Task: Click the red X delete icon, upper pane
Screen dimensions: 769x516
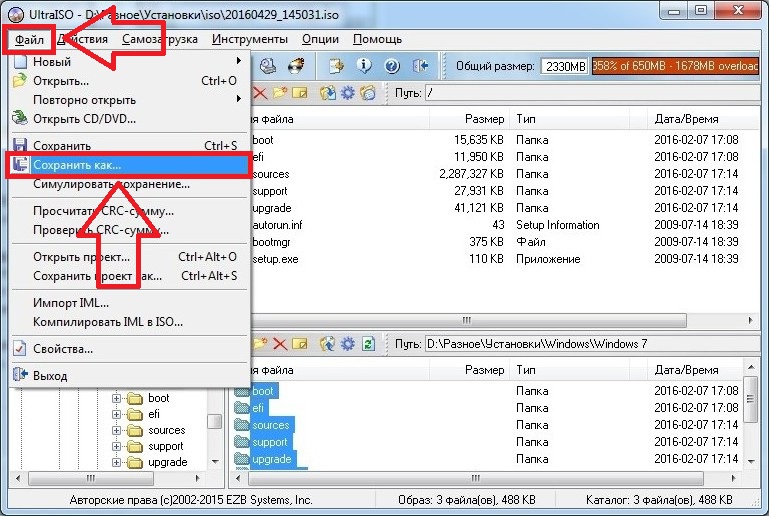Action: click(259, 93)
